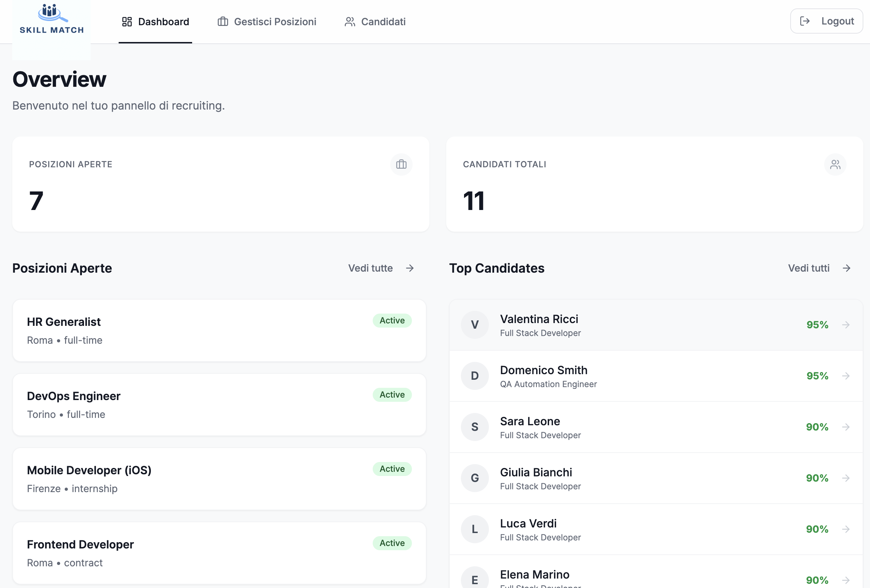Screen dimensions: 870x588
Task: Select candidate Valentina Ricci
Action: (656, 325)
